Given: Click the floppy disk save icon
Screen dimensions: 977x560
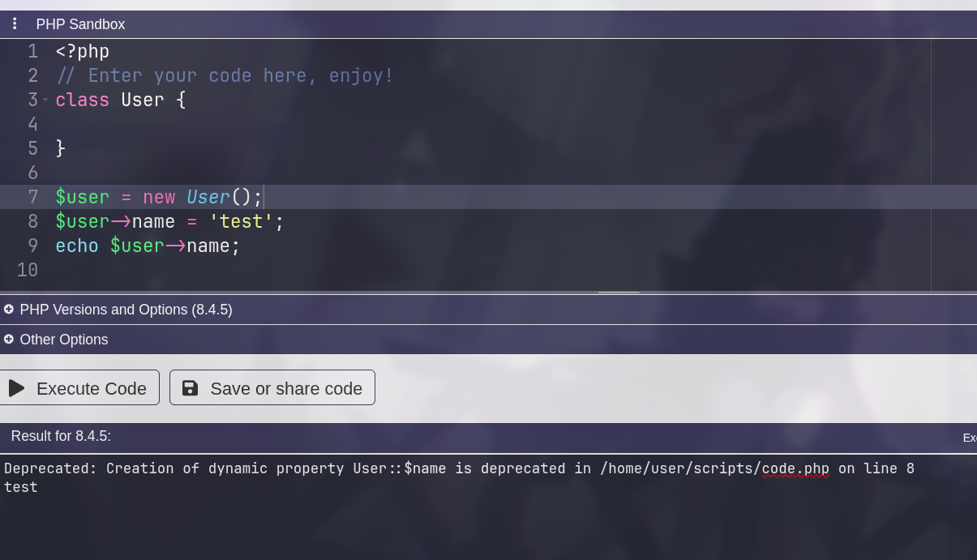Looking at the screenshot, I should point(190,388).
